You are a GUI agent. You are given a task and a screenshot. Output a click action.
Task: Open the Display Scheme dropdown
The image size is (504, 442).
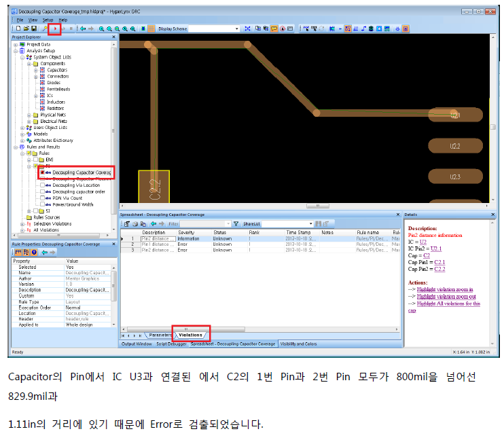point(236,29)
